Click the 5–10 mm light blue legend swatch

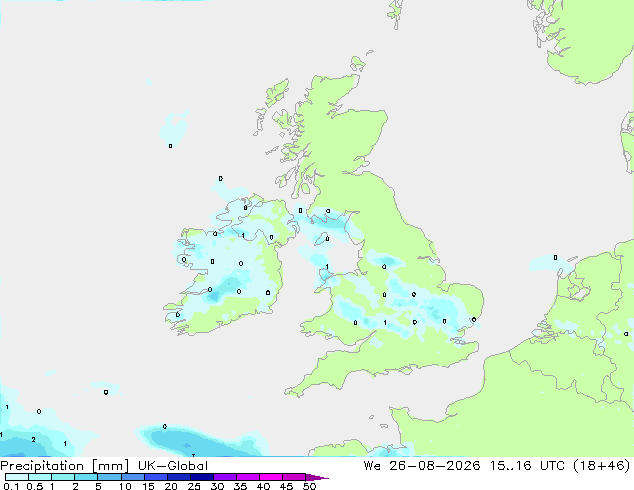[x=109, y=477]
